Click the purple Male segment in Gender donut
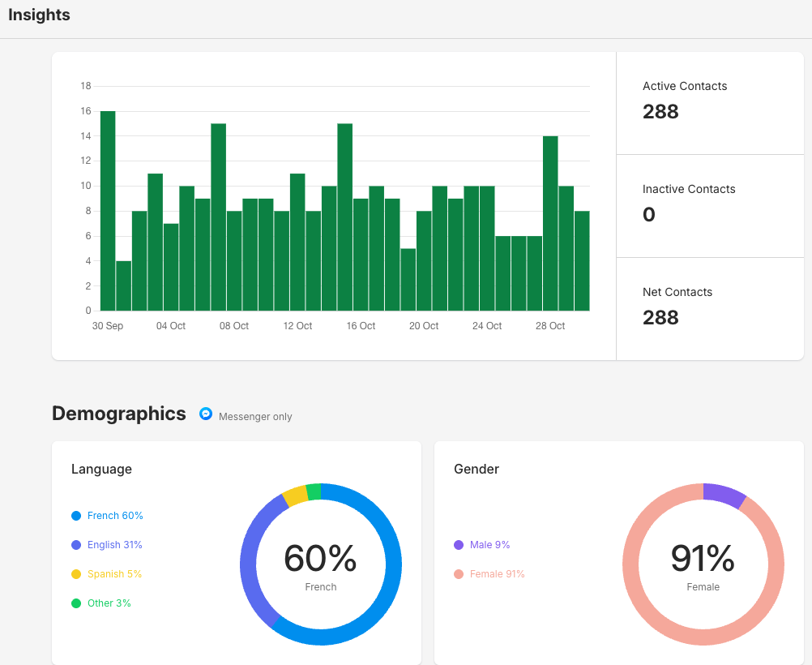 pos(723,495)
